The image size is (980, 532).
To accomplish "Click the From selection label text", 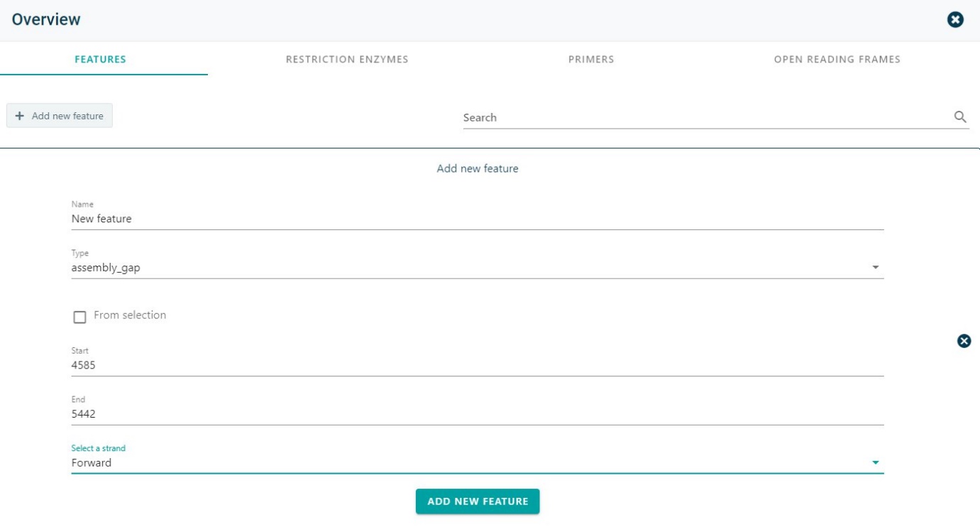I will point(130,315).
